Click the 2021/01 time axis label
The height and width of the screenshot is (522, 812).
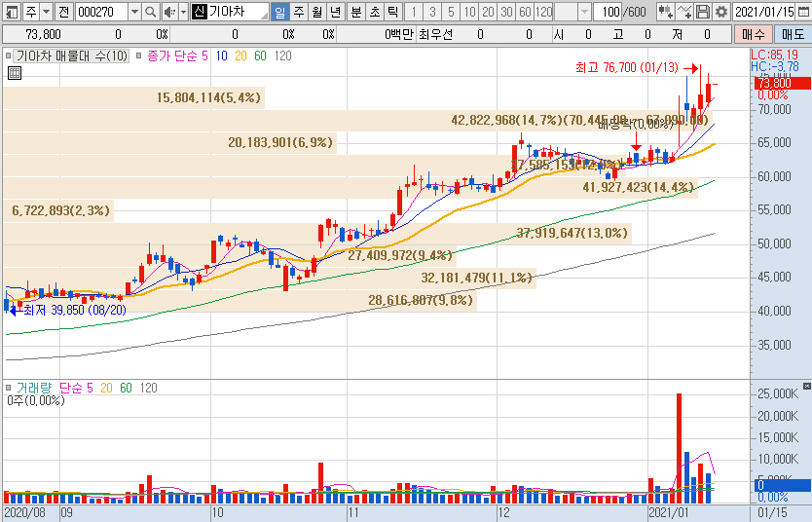coord(669,513)
